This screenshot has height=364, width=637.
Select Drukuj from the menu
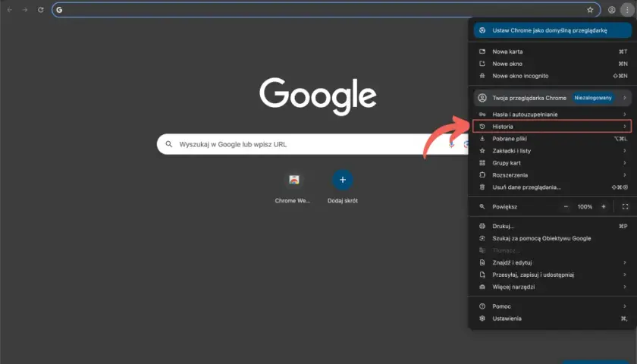click(553, 226)
